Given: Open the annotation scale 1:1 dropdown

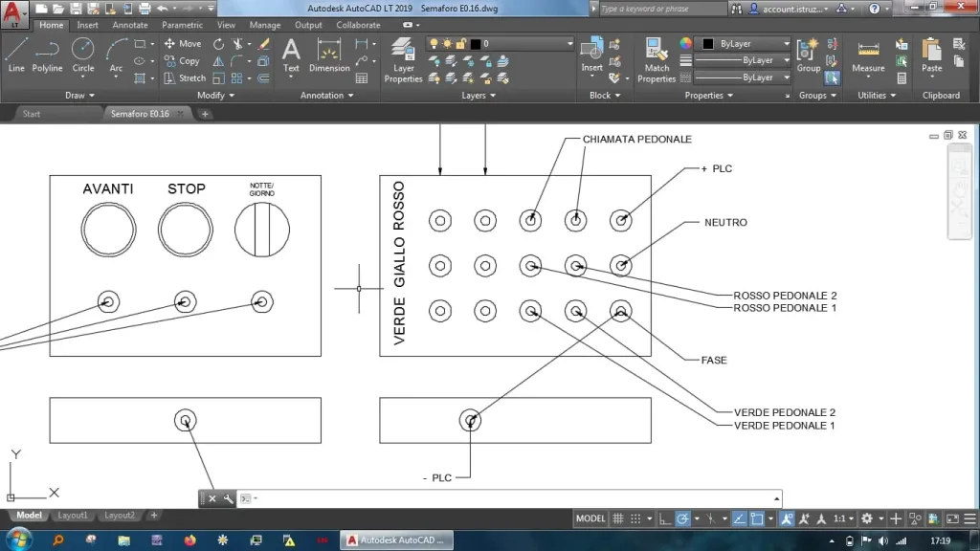Looking at the screenshot, I should (x=842, y=518).
